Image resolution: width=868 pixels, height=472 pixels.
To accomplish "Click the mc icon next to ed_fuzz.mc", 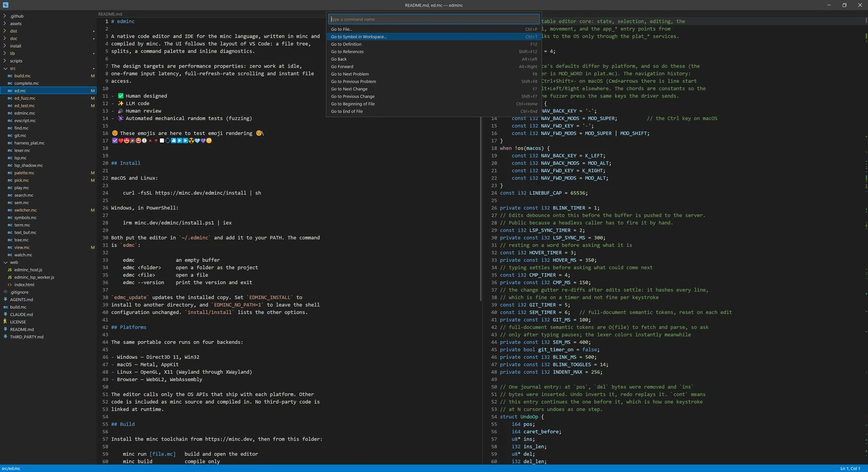I will (x=10, y=98).
